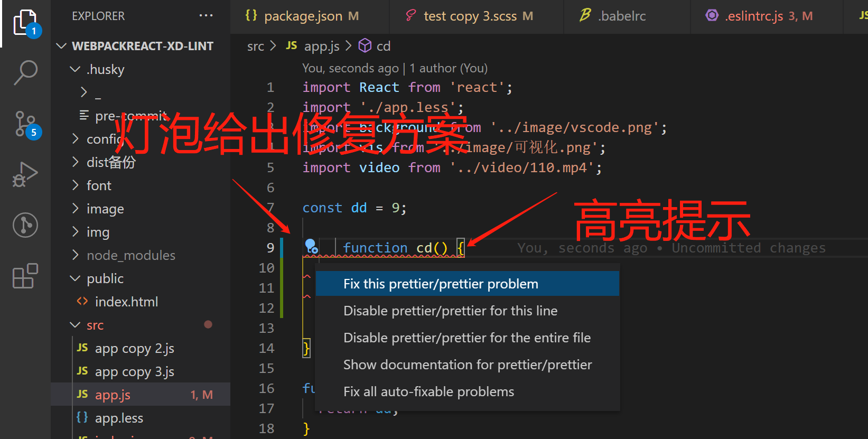Collapse the public folder
The image size is (868, 439).
(75, 278)
